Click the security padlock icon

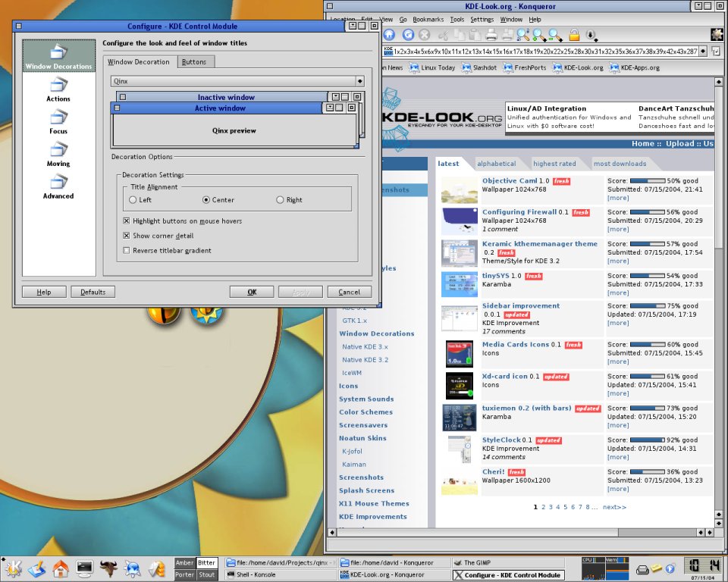click(575, 35)
